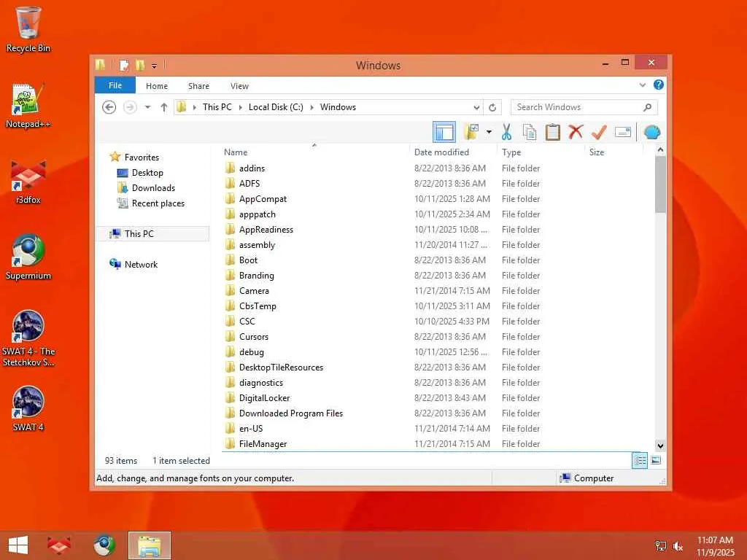Click the vertical scrollbar thumb

(660, 184)
